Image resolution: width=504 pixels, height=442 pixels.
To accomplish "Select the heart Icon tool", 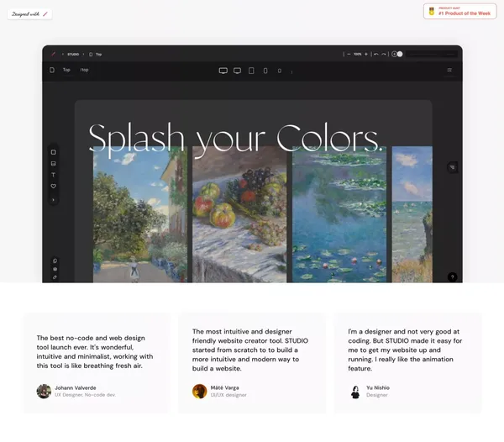I will (x=54, y=186).
